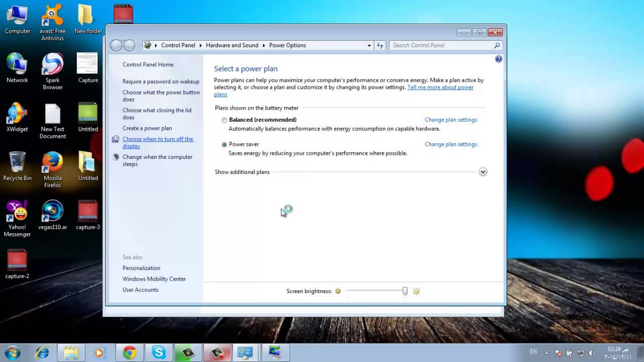
Task: Open Create a power plan link
Action: [x=147, y=128]
